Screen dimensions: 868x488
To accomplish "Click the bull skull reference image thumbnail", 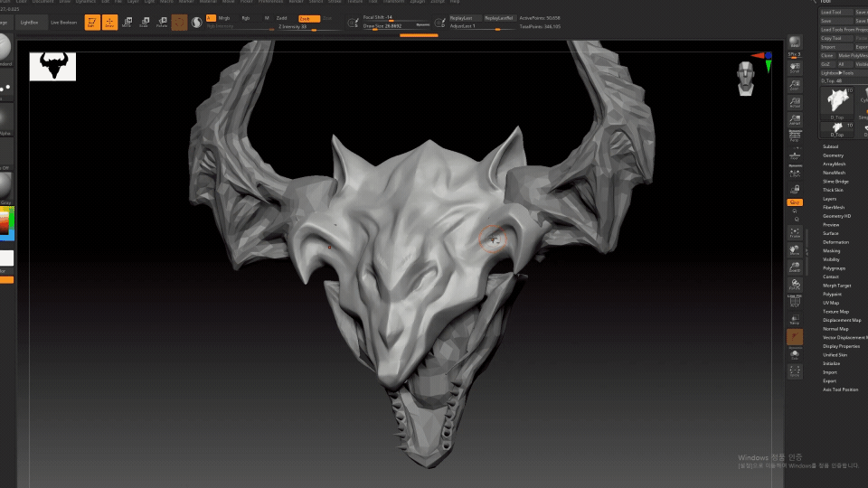I will tap(52, 66).
